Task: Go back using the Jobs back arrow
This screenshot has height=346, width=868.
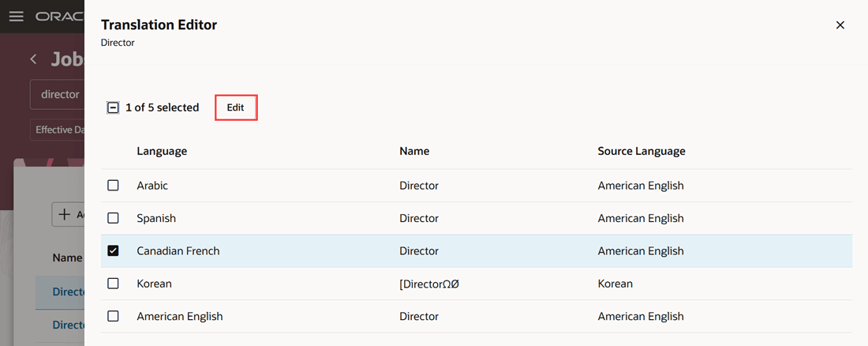Action: click(x=34, y=58)
